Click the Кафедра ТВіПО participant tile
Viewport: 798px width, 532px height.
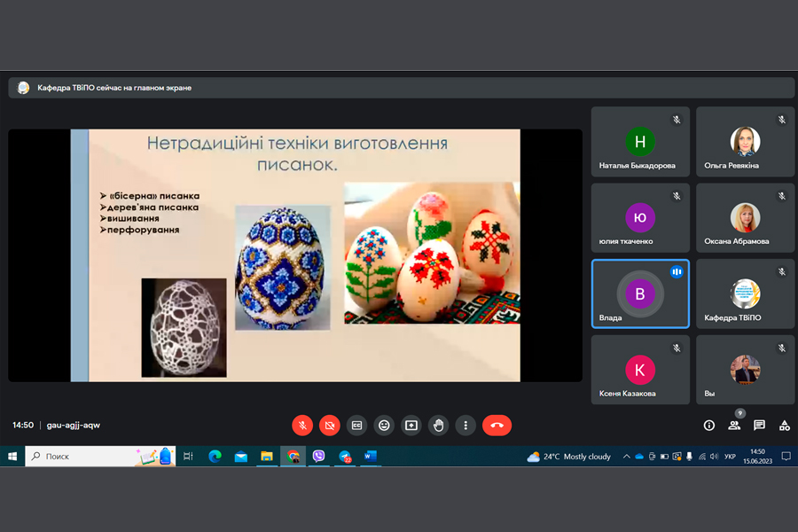(745, 293)
